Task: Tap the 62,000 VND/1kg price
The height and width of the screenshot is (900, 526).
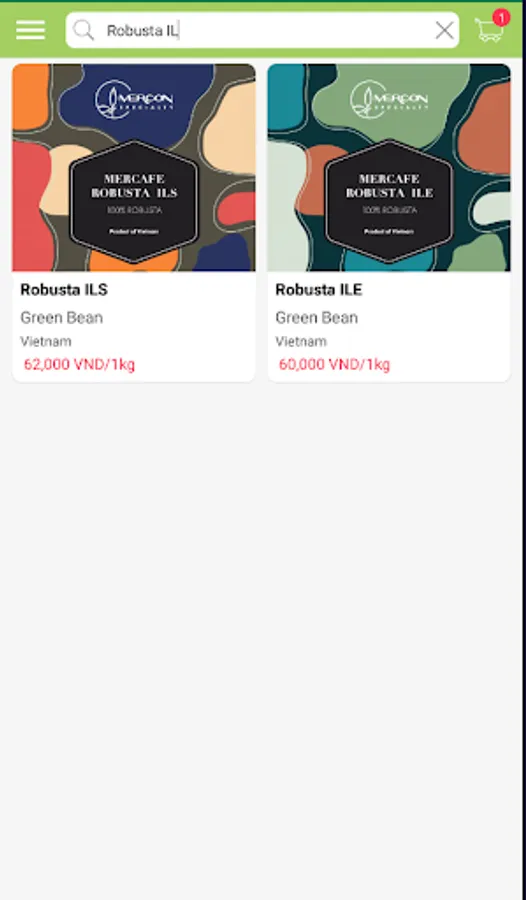Action: point(79,364)
